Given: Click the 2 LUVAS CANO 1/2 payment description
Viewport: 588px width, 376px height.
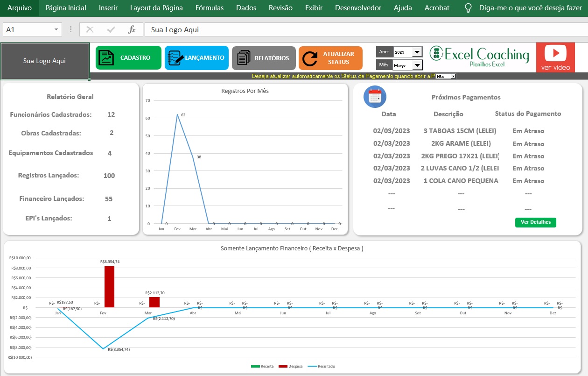Looking at the screenshot, I should pos(460,168).
